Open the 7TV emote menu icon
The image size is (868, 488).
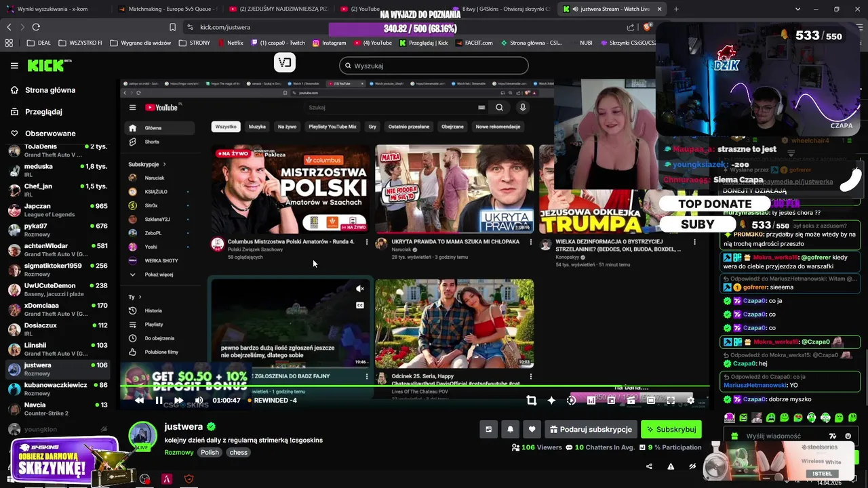click(833, 436)
